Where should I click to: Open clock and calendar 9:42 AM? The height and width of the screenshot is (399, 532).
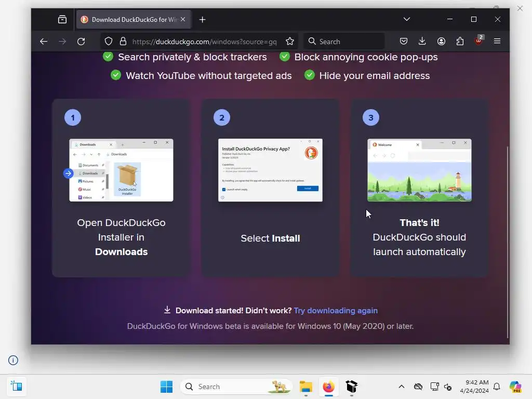474,387
